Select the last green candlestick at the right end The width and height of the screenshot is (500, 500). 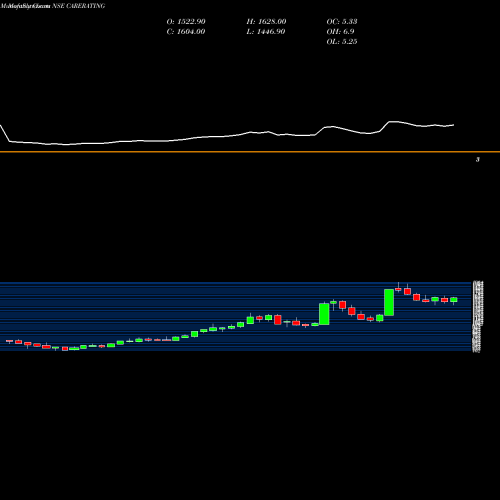tap(454, 300)
